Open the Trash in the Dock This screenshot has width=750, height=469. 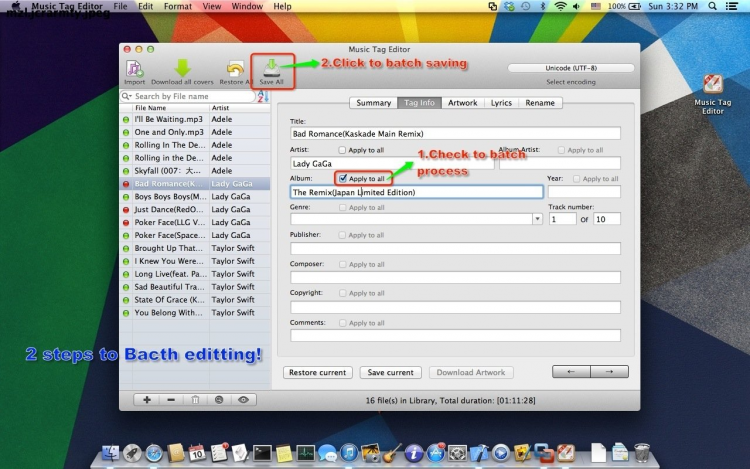tap(642, 452)
